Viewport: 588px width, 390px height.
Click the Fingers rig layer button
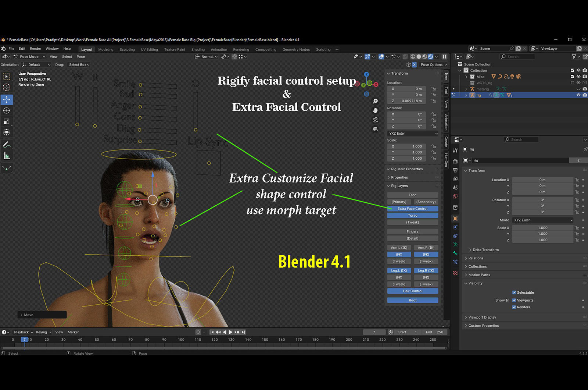coord(412,232)
